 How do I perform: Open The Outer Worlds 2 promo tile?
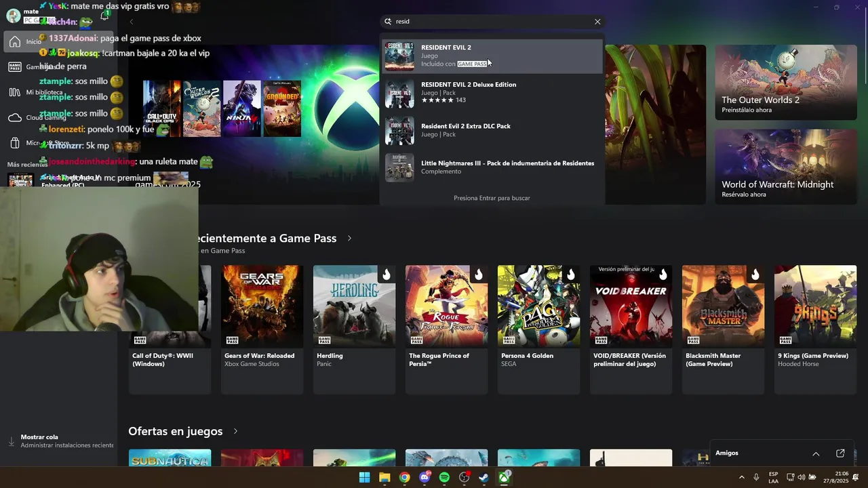point(786,82)
